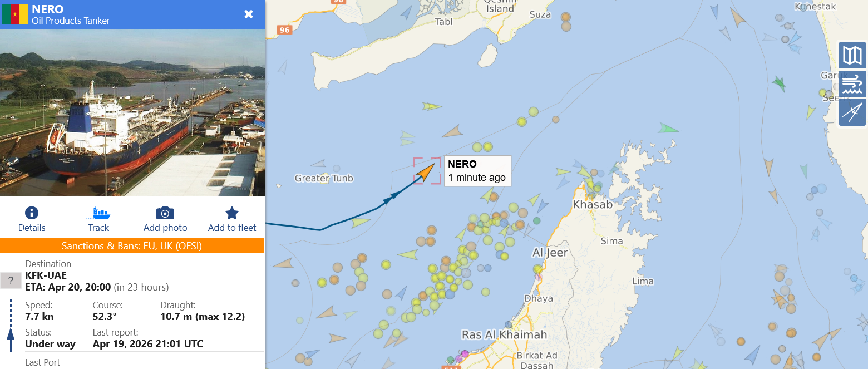Click the Khasab town label

[x=593, y=204]
